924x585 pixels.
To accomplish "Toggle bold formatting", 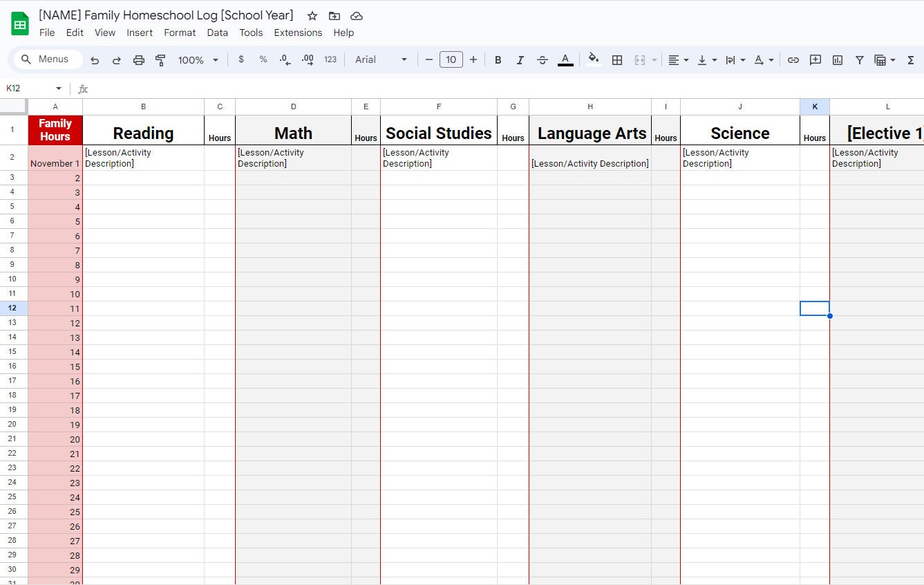I will 498,59.
